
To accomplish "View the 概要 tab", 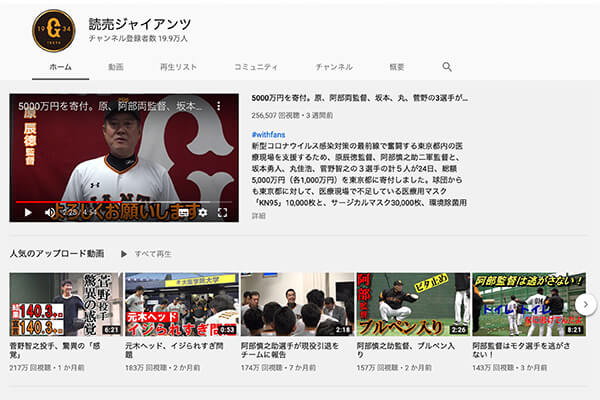I will pyautogui.click(x=397, y=67).
